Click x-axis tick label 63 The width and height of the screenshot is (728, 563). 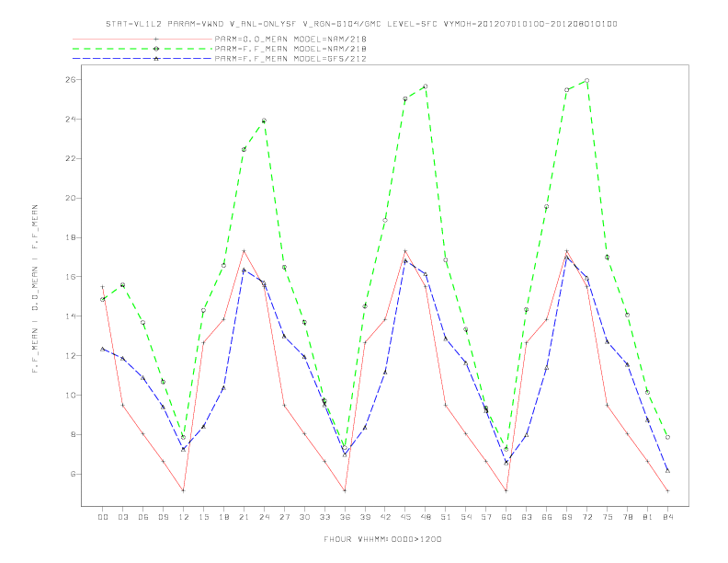pyautogui.click(x=527, y=517)
